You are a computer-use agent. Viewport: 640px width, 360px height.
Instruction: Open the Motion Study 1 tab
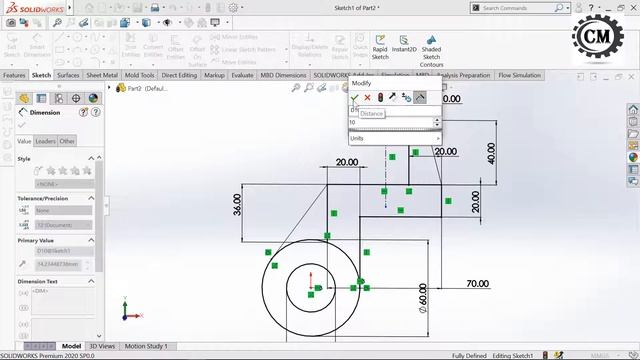(146, 346)
